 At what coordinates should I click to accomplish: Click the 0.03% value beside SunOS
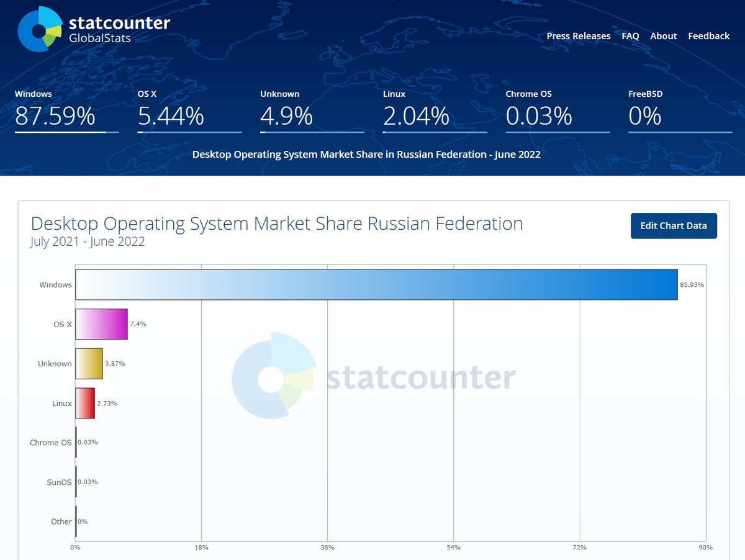pyautogui.click(x=88, y=482)
